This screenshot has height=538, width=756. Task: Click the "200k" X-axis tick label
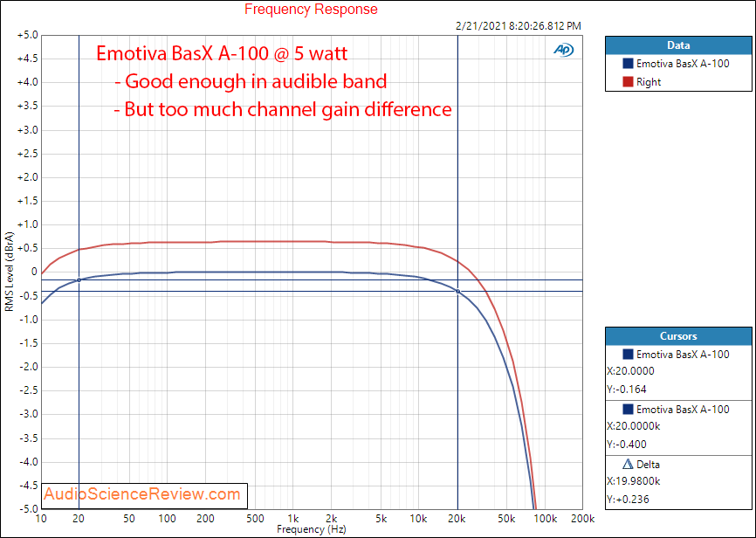582,519
